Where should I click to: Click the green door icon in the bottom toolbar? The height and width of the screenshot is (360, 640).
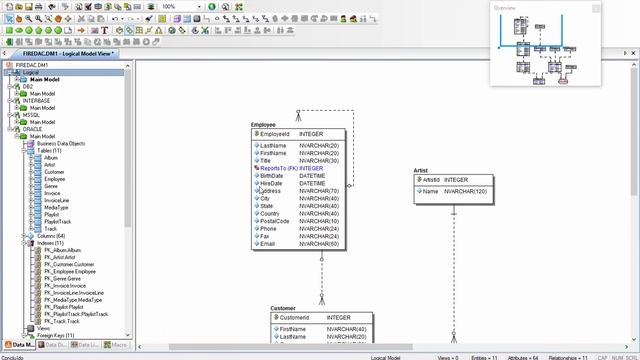coord(9,42)
